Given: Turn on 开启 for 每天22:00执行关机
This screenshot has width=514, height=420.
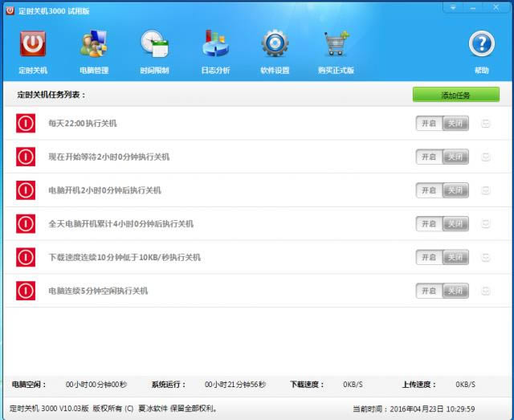Looking at the screenshot, I should tap(429, 124).
